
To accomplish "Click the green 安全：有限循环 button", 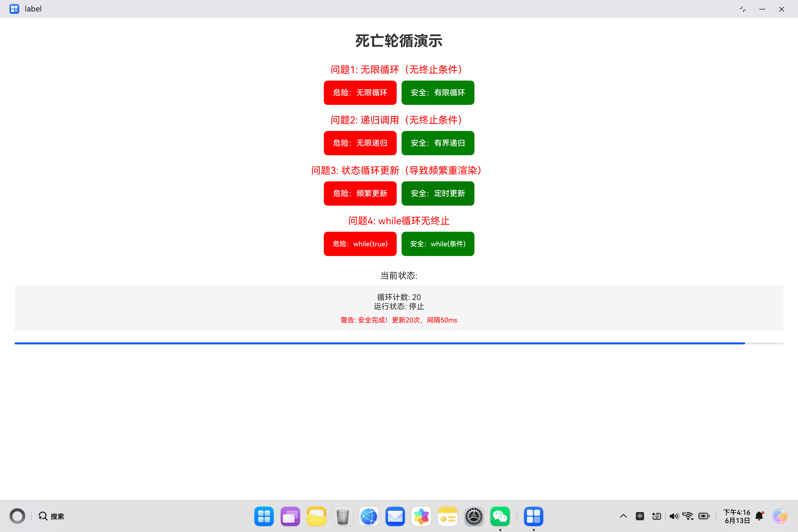I will point(438,93).
